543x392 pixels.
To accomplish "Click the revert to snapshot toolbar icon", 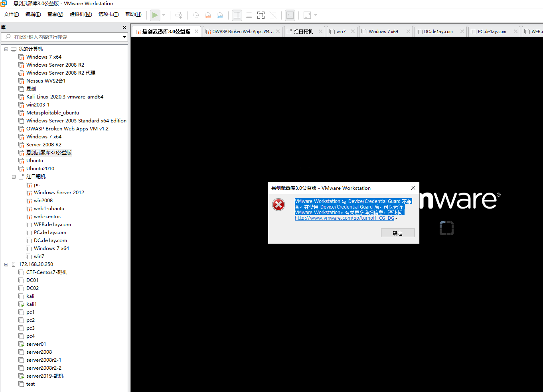I will [208, 15].
